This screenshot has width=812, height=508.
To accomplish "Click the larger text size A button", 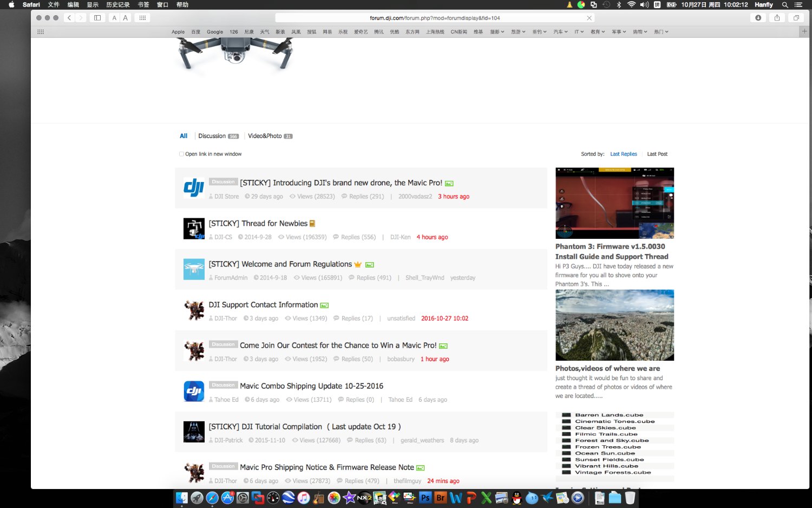I will point(126,18).
